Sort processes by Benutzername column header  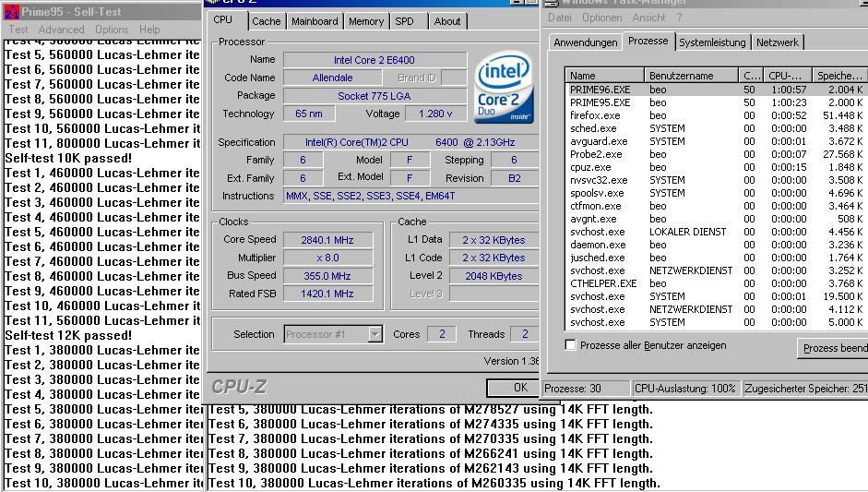[692, 76]
